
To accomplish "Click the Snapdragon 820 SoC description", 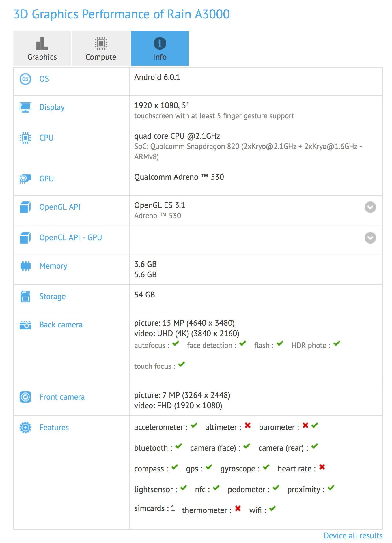I will (248, 152).
